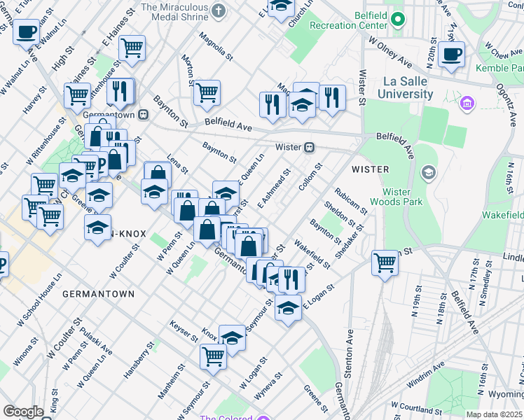The image size is (524, 420).
Task: Click the Miraculous Medal Shrine pin
Action: 219,10
